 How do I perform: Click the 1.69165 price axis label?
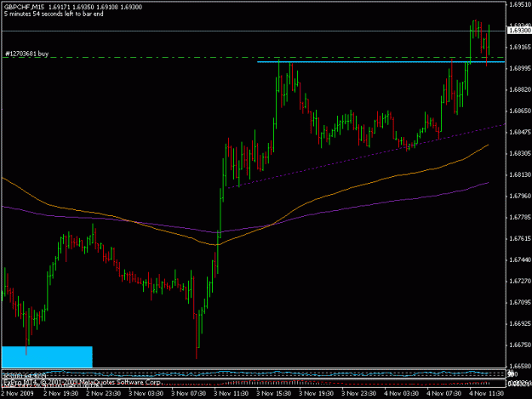tap(520, 47)
